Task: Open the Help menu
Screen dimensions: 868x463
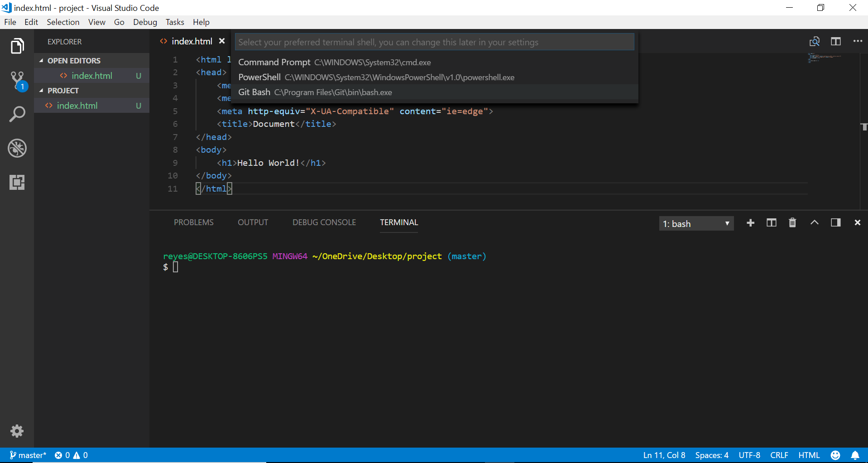Action: click(201, 22)
